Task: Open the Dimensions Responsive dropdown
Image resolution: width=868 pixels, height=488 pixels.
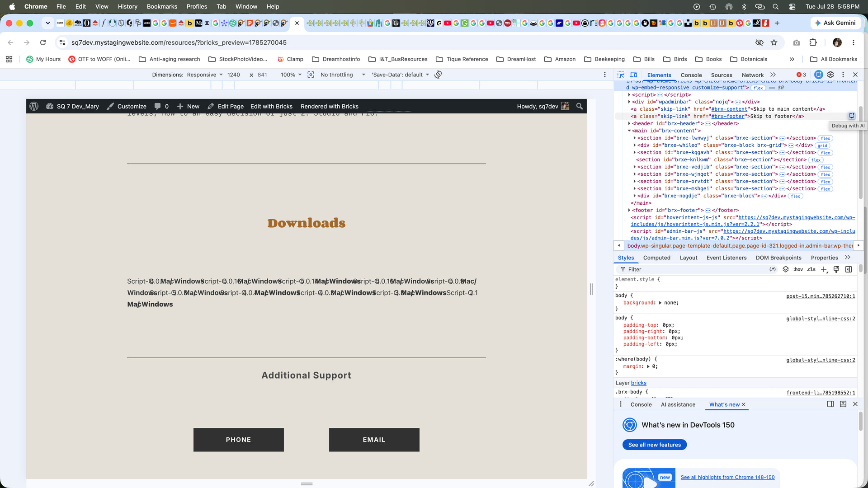Action: tap(205, 75)
